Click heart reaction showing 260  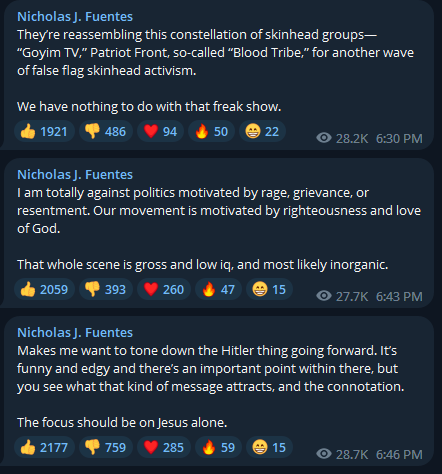[164, 290]
